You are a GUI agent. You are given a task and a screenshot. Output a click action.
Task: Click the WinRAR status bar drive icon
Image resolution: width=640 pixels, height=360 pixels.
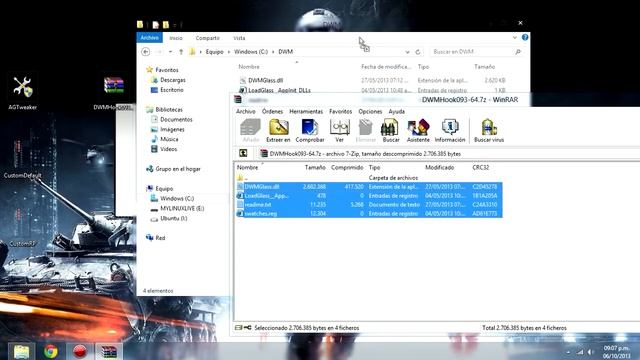click(x=239, y=327)
